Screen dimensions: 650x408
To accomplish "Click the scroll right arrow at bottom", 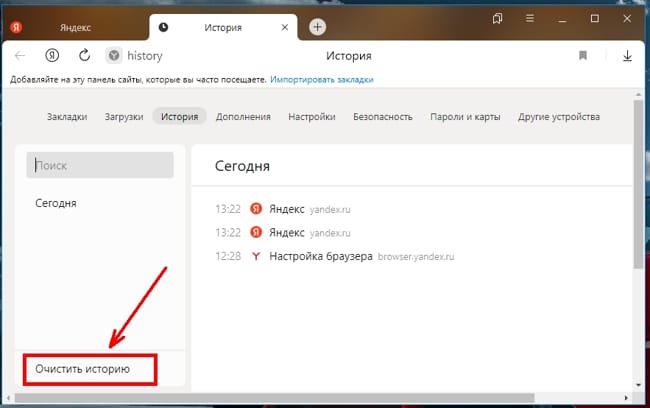I will (626, 398).
